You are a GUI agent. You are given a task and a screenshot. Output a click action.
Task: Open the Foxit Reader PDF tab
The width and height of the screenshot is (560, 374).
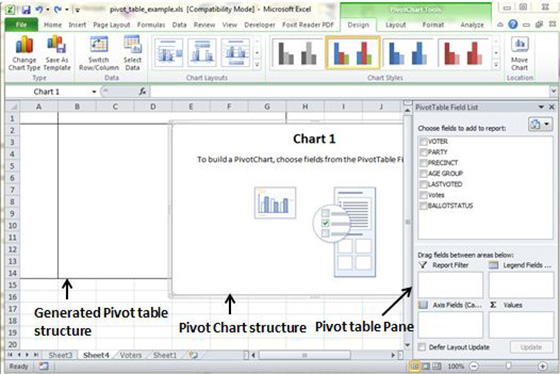pyautogui.click(x=308, y=25)
